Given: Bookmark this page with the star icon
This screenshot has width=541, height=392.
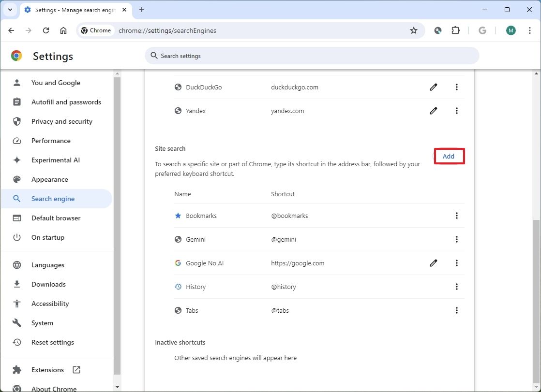Looking at the screenshot, I should click(x=414, y=30).
